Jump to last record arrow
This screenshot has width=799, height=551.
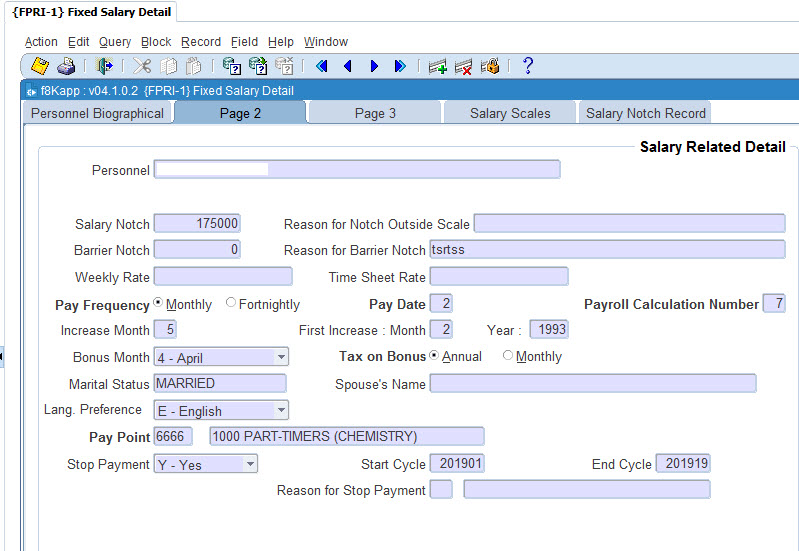coord(400,67)
